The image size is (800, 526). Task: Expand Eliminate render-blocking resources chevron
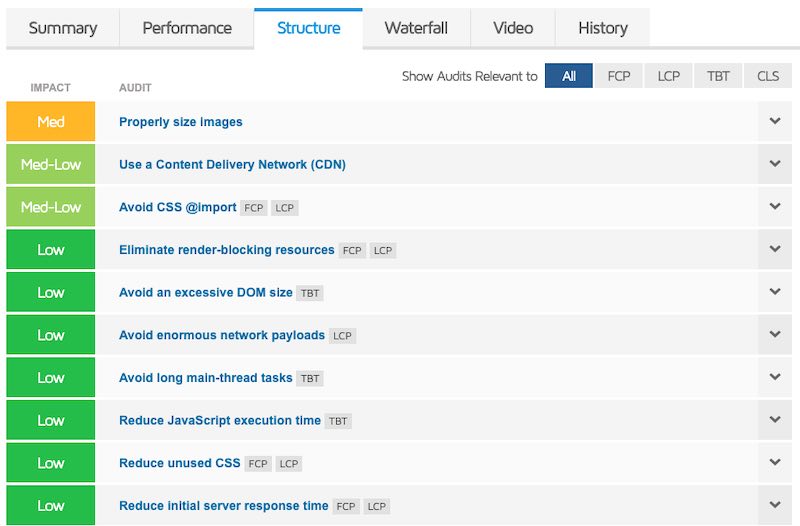click(774, 249)
